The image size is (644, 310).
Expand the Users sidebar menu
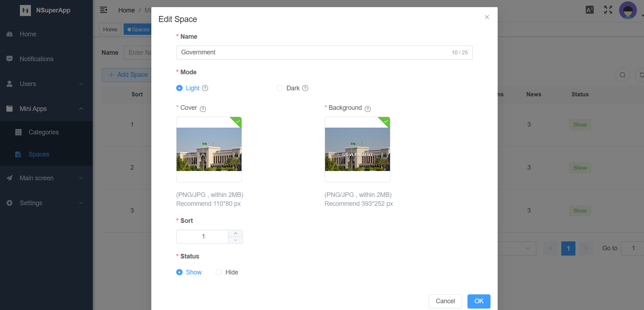46,84
